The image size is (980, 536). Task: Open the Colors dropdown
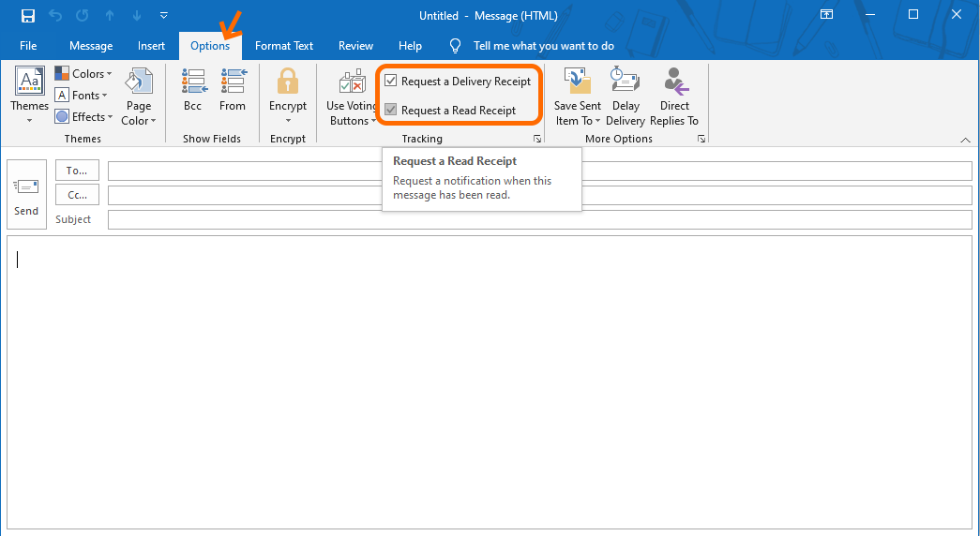tap(84, 74)
